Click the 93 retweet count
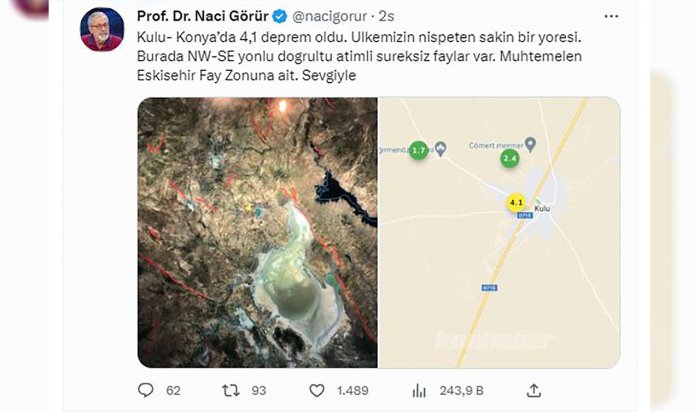The width and height of the screenshot is (700, 412). (258, 391)
